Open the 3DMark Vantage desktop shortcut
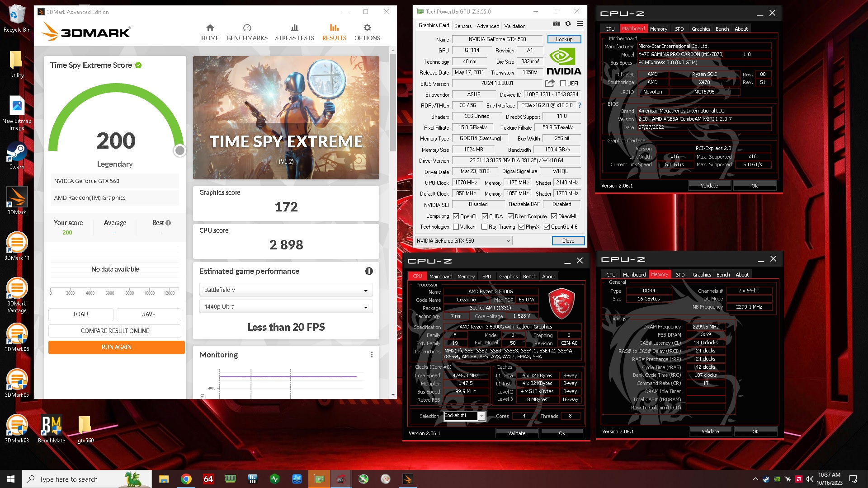This screenshot has height=488, width=868. 17,296
